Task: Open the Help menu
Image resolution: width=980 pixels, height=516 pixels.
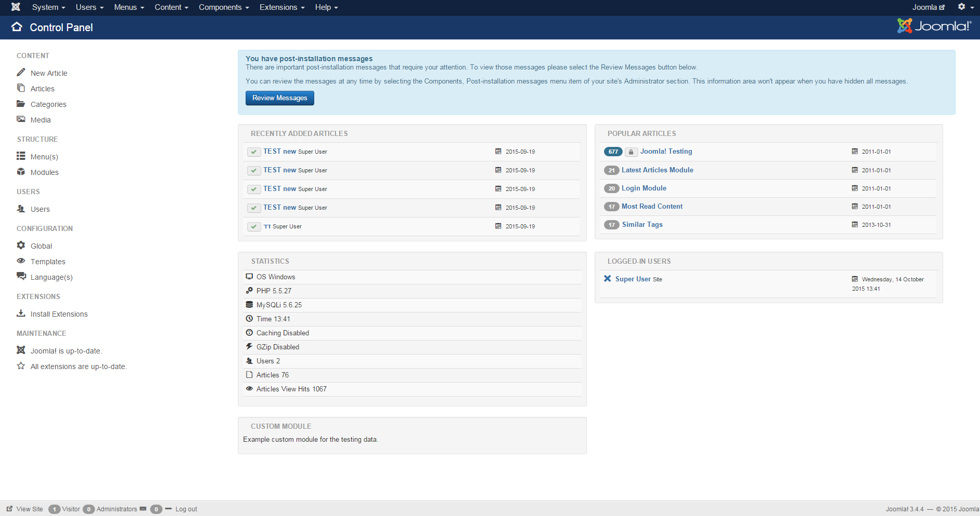Action: pyautogui.click(x=326, y=7)
